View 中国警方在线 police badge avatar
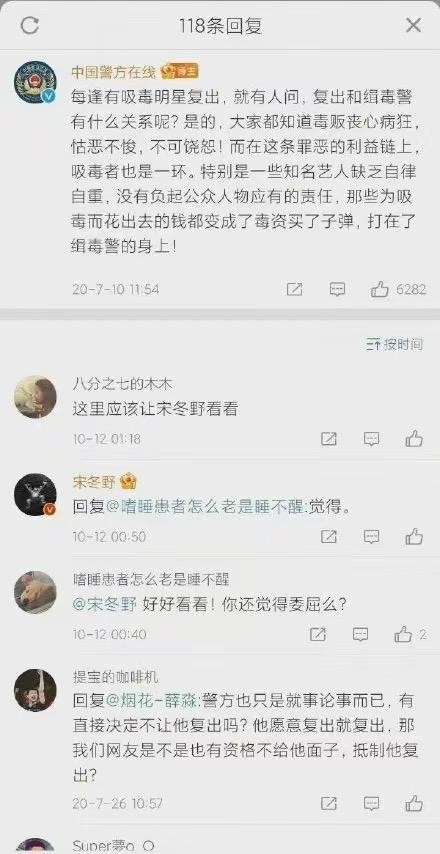The image size is (440, 854). coord(35,82)
